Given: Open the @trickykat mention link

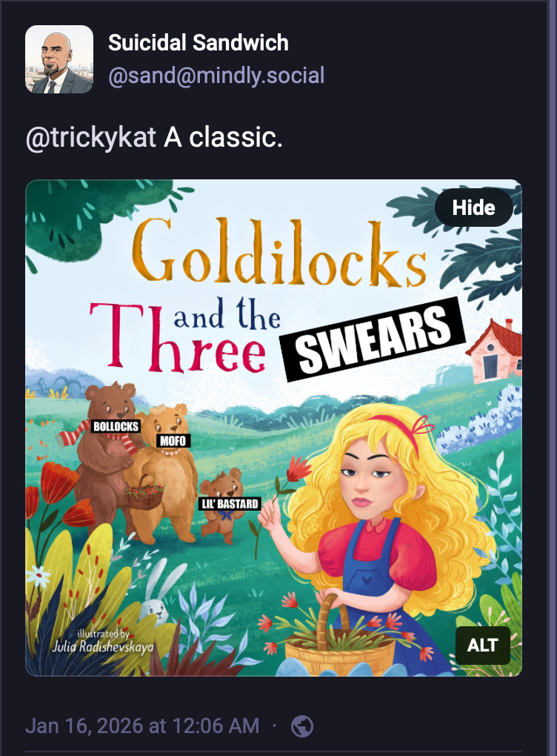Looking at the screenshot, I should (x=91, y=137).
